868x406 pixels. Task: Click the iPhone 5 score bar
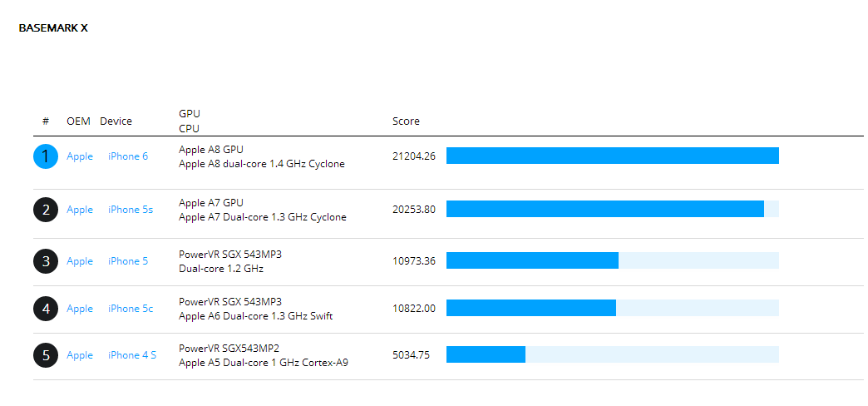pos(612,260)
